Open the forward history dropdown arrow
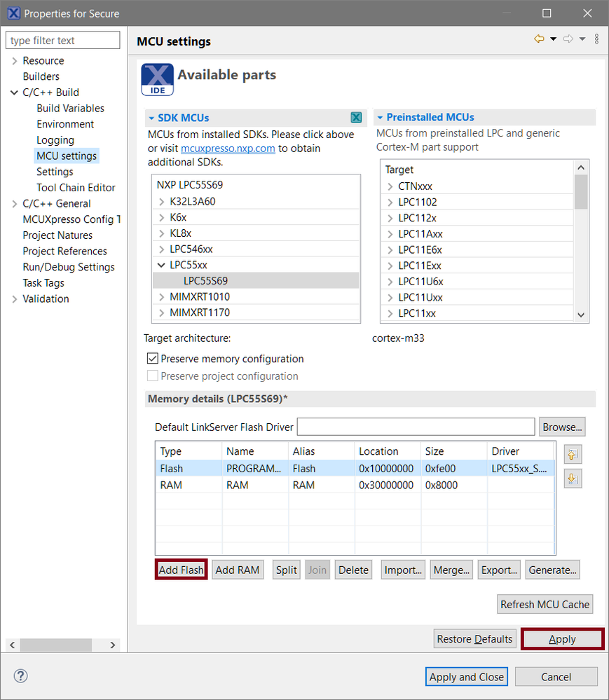The height and width of the screenshot is (700, 609). point(582,39)
